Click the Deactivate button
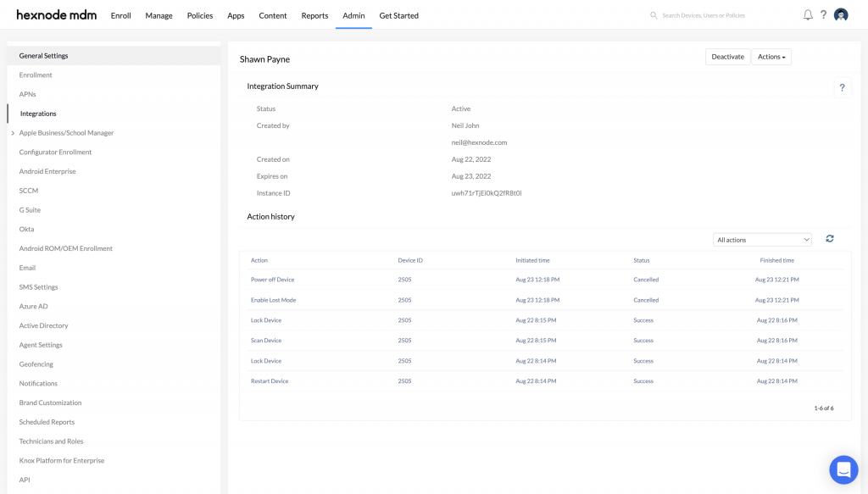 726,57
